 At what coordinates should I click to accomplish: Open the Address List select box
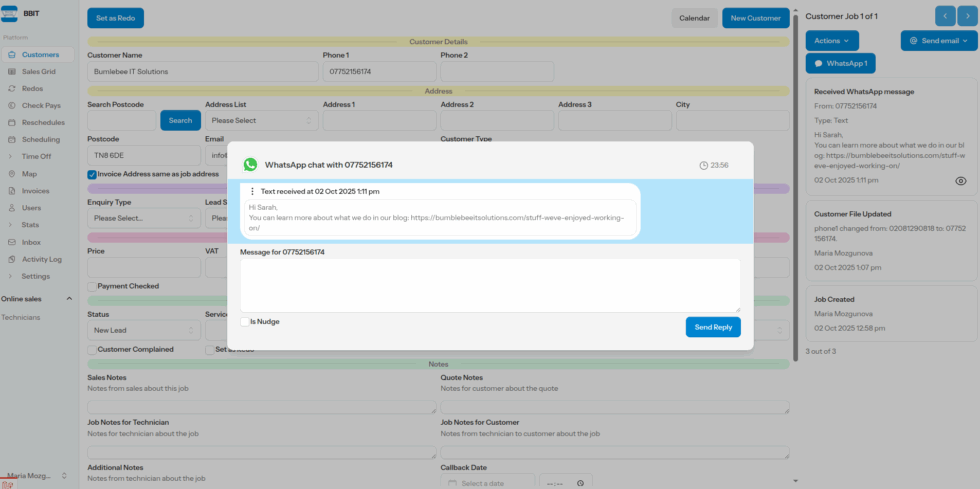[262, 120]
